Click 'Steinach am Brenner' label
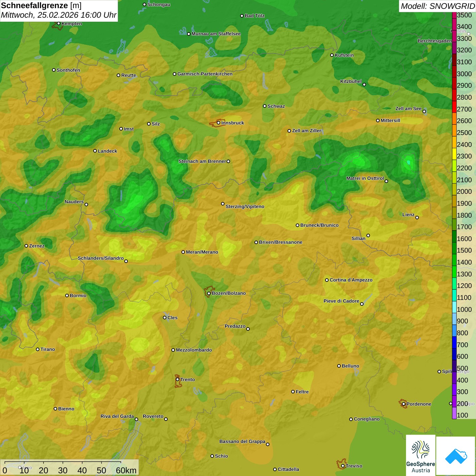476x476 pixels. [x=202, y=161]
